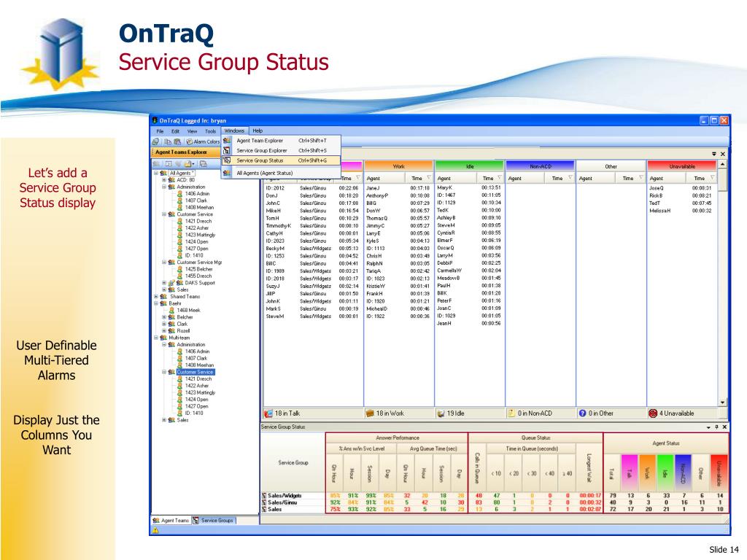Viewport: 747px width, 560px height.
Task: Click the blue Non-ACD column header
Action: tap(541, 166)
